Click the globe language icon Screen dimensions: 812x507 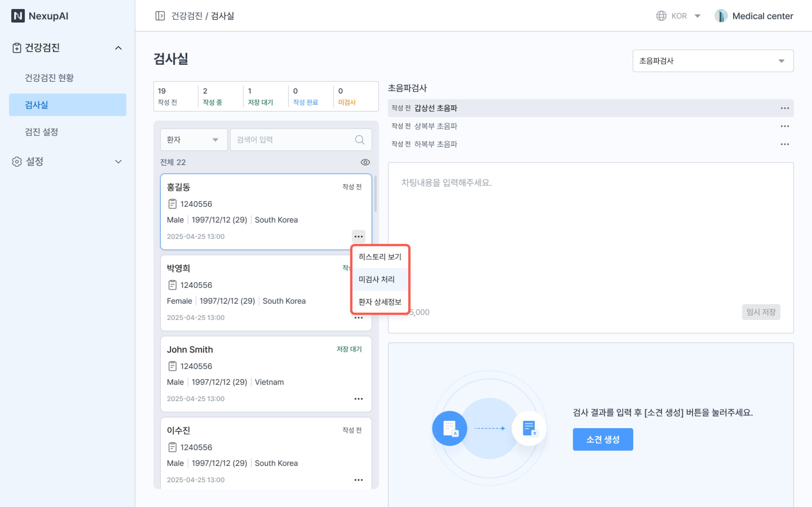tap(661, 16)
